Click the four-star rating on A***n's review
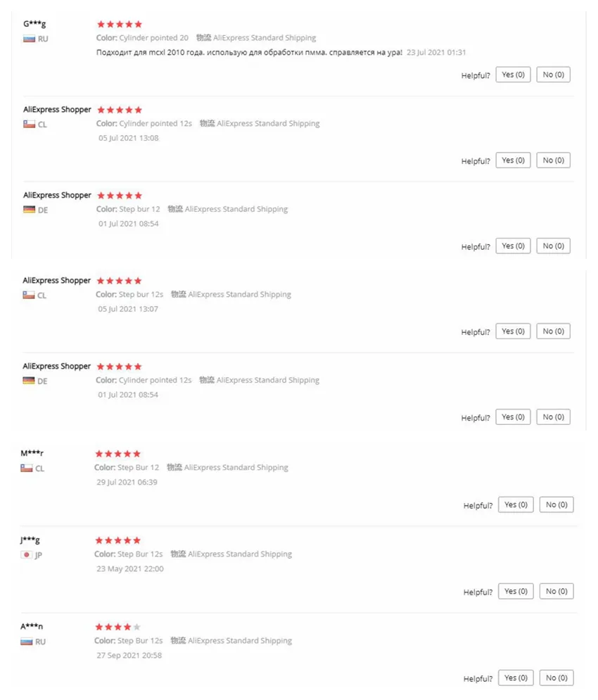Image resolution: width=598 pixels, height=700 pixels. pos(117,627)
